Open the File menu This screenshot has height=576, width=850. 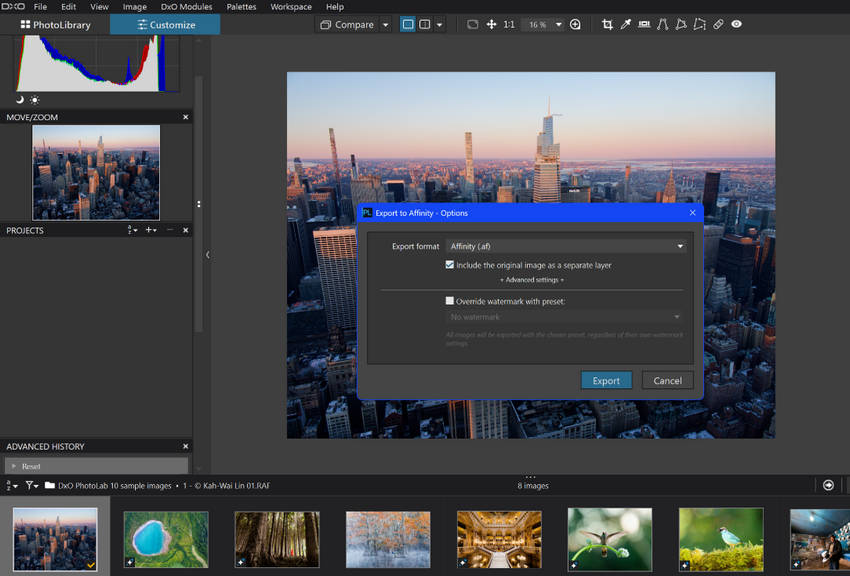[40, 7]
